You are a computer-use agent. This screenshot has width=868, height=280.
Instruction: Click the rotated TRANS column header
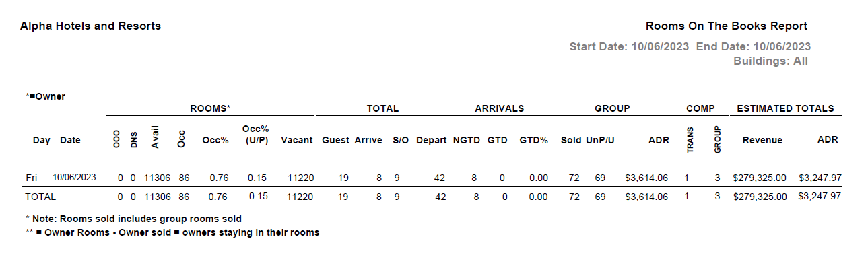690,139
